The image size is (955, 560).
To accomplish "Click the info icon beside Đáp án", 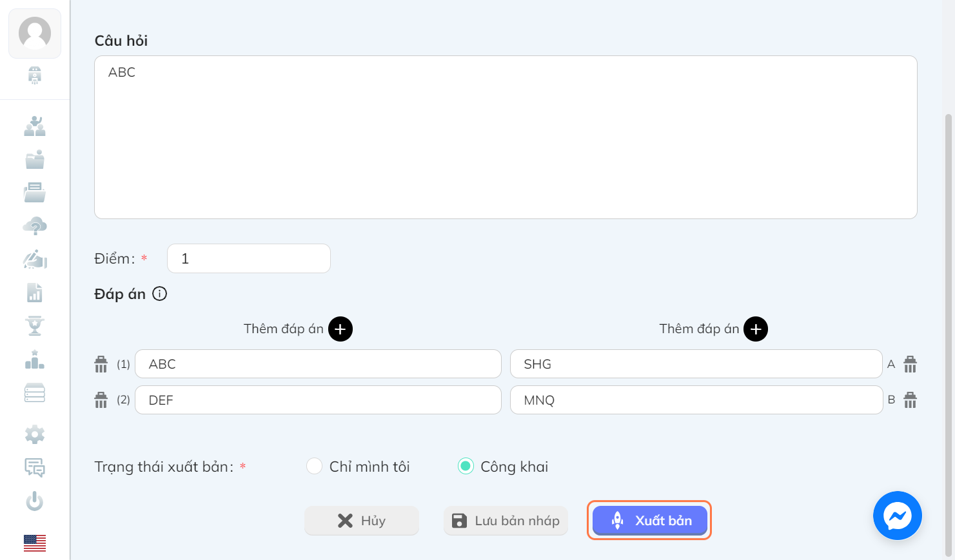I will (159, 294).
